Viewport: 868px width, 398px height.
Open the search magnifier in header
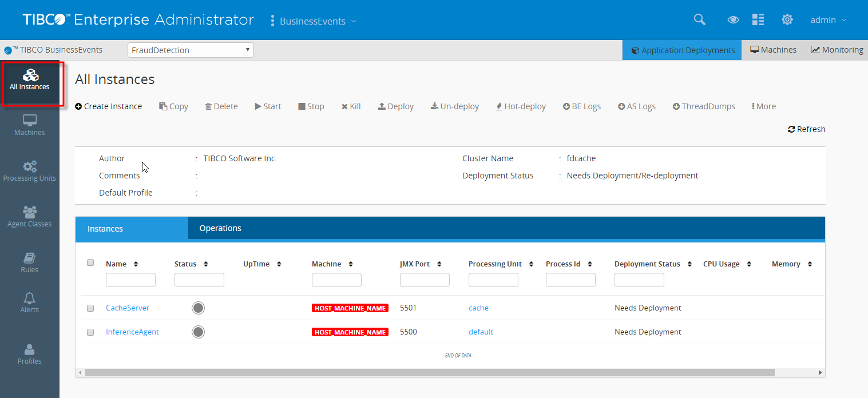(x=699, y=19)
